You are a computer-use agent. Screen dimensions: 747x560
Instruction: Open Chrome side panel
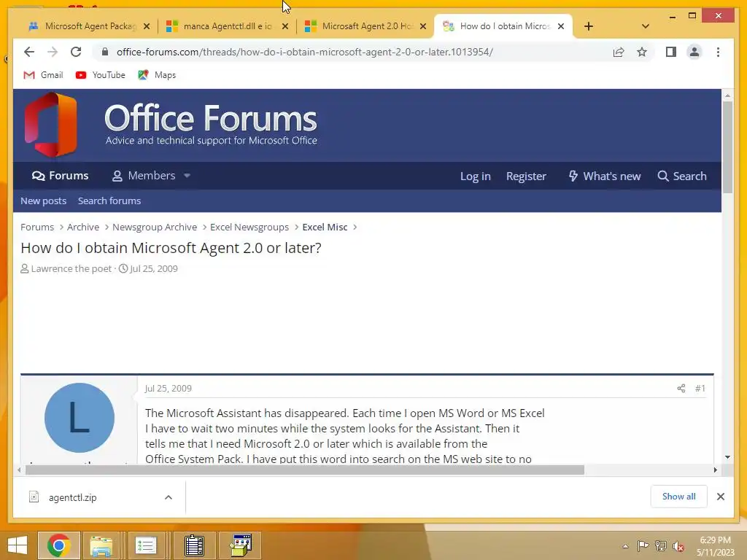click(x=671, y=52)
